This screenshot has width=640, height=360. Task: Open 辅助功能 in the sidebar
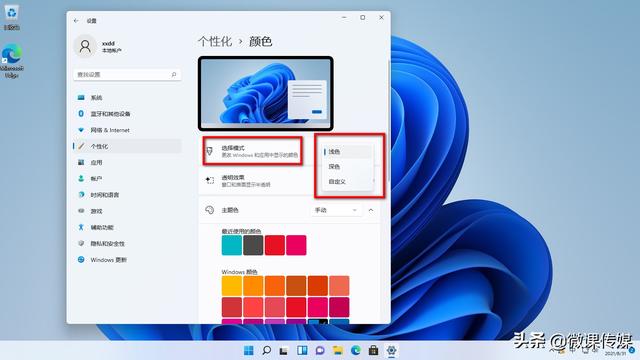[127, 227]
